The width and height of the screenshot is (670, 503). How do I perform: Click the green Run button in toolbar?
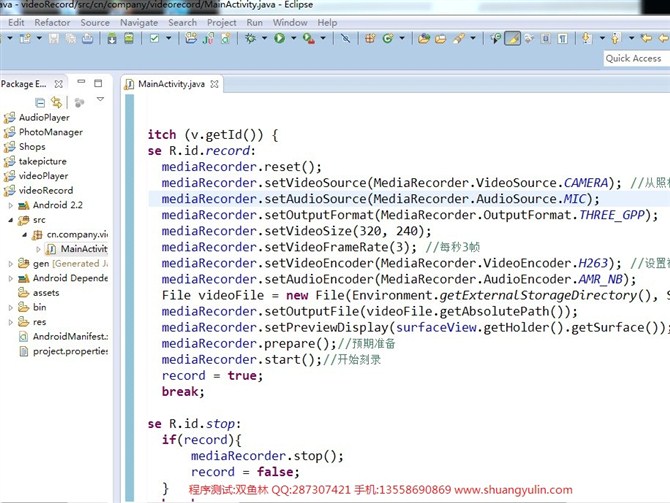pos(279,38)
